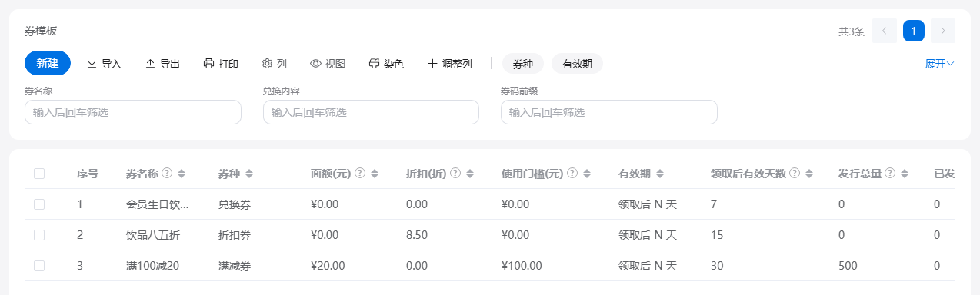Click the 兑换券 type cell
The width and height of the screenshot is (980, 295).
click(235, 204)
